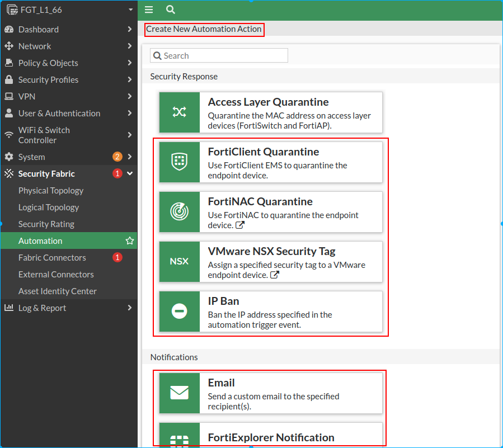This screenshot has height=448, width=503.
Task: Open FortiNAC Quarantine external link icon
Action: (x=240, y=225)
